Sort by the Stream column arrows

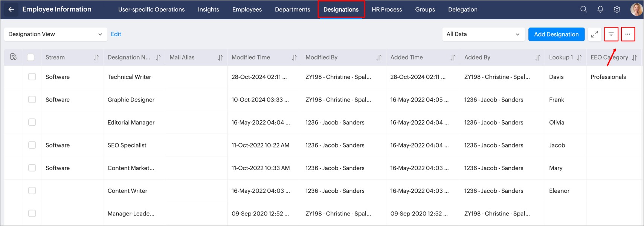click(96, 58)
